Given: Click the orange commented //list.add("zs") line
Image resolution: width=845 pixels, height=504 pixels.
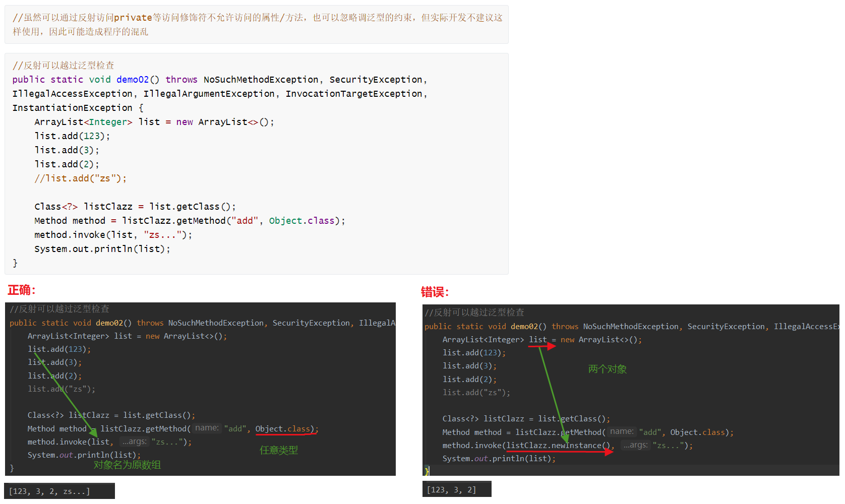Looking at the screenshot, I should click(x=80, y=178).
